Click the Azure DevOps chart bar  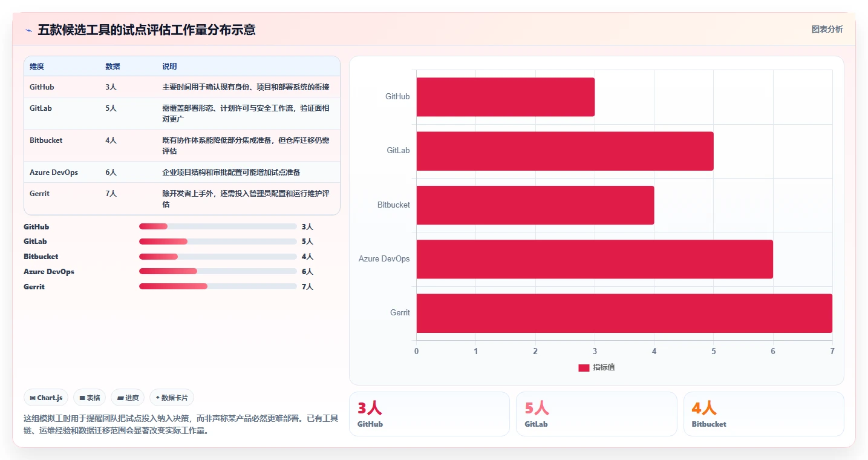click(x=595, y=259)
